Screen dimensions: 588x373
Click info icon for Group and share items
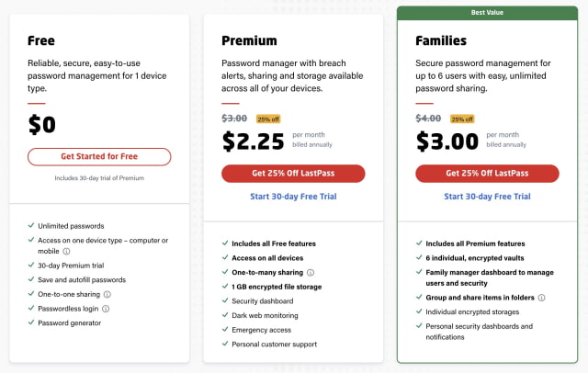coord(542,298)
